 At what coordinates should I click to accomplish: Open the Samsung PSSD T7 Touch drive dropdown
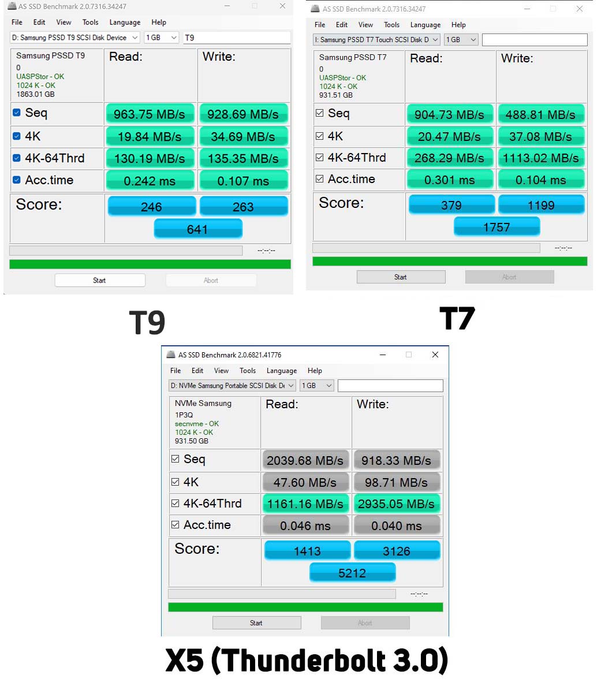(x=376, y=40)
